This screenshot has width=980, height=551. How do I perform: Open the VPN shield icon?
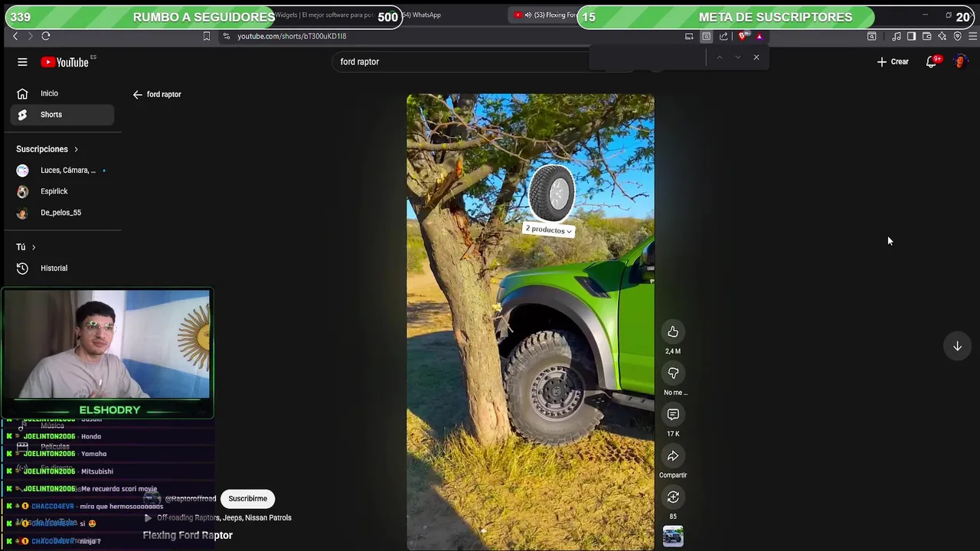[x=957, y=36]
